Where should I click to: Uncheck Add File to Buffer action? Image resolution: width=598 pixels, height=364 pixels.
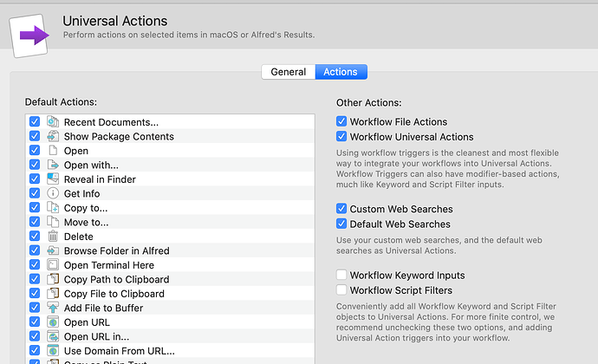click(35, 308)
